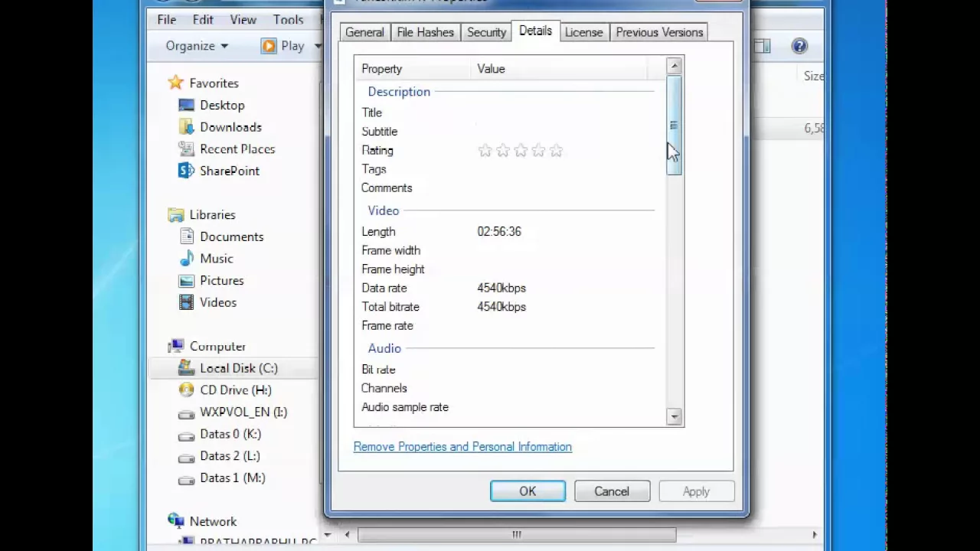Click the Videos library icon

point(186,302)
